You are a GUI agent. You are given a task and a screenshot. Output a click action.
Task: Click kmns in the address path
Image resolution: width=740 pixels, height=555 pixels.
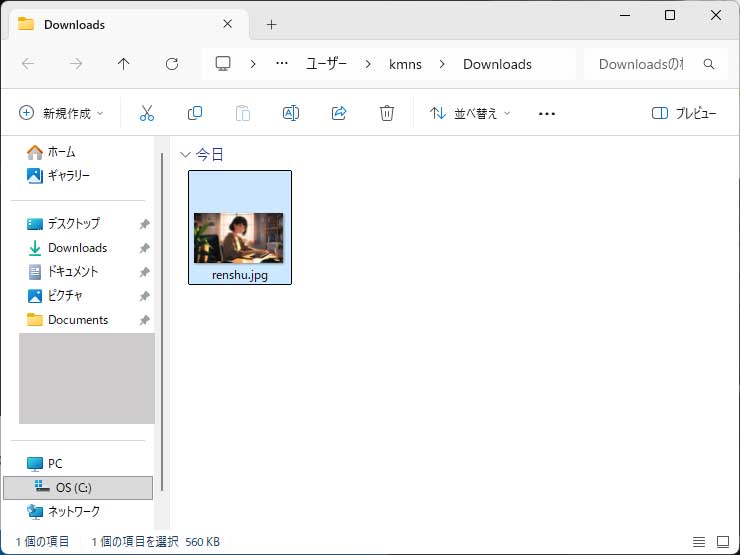click(x=405, y=64)
